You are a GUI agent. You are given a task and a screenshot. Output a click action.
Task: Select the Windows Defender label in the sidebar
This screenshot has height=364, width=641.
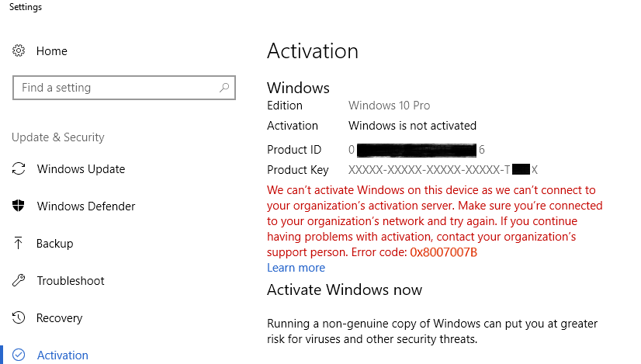[86, 206]
